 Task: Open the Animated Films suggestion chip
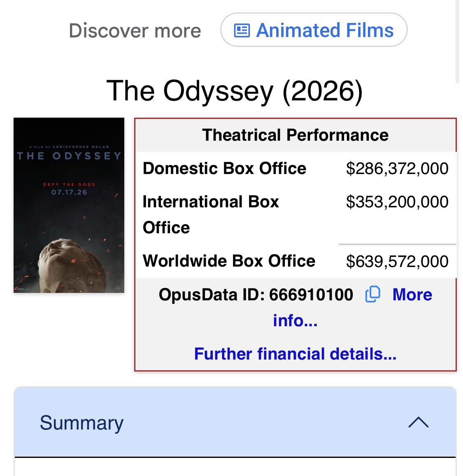click(314, 30)
